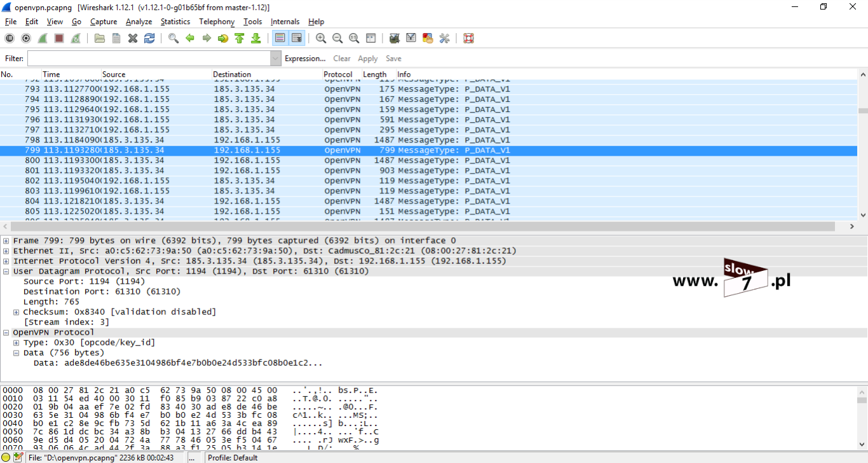Start a new live capture (shark fin)
The width and height of the screenshot is (868, 463).
(43, 38)
